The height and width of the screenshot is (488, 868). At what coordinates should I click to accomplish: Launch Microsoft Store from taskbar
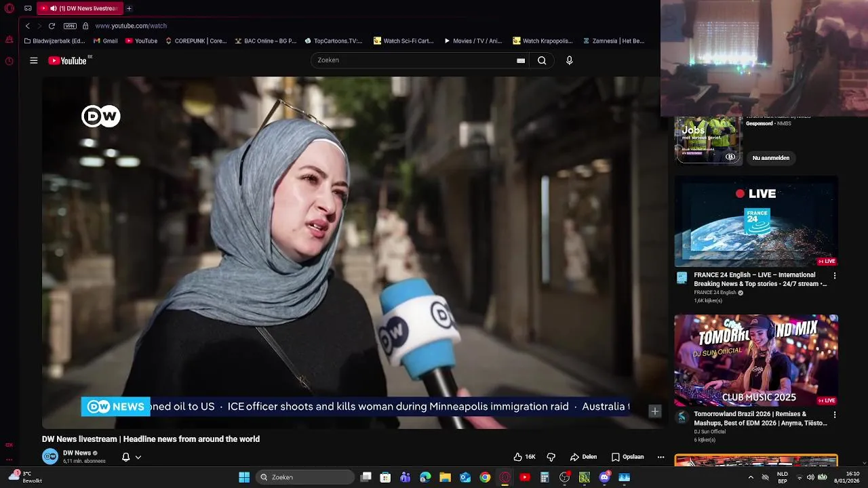click(385, 477)
